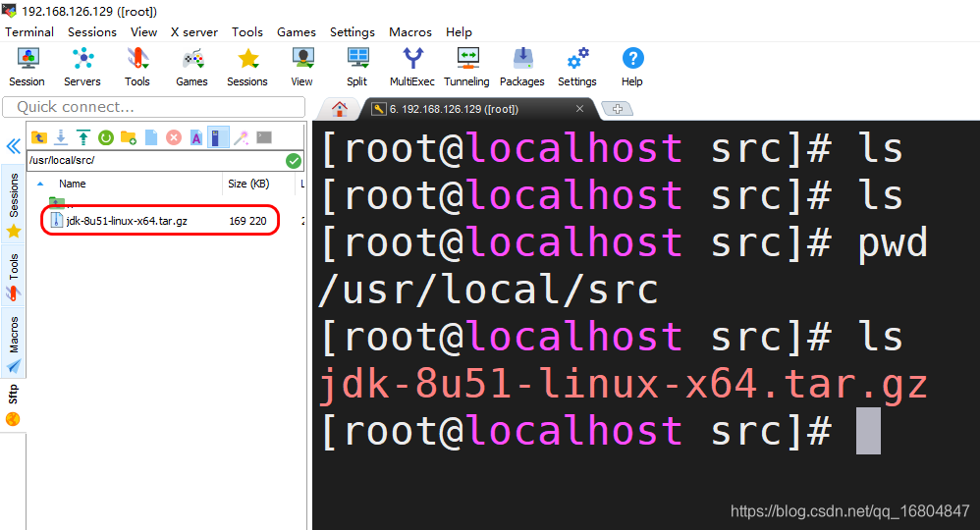
Task: Launch the Games toolbar icon
Action: pos(191,67)
